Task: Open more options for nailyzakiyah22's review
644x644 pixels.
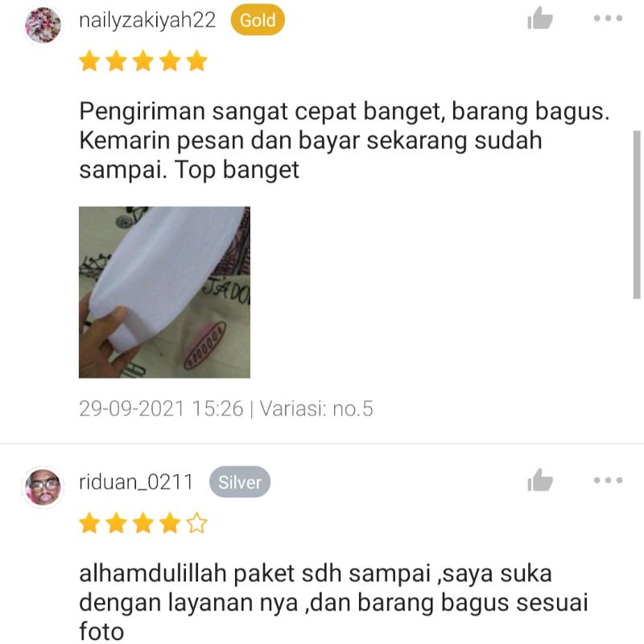Action: click(x=609, y=18)
